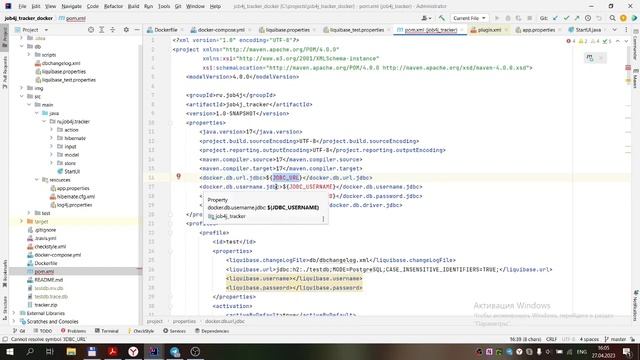
Task: Expand the action package
Action: (51, 129)
